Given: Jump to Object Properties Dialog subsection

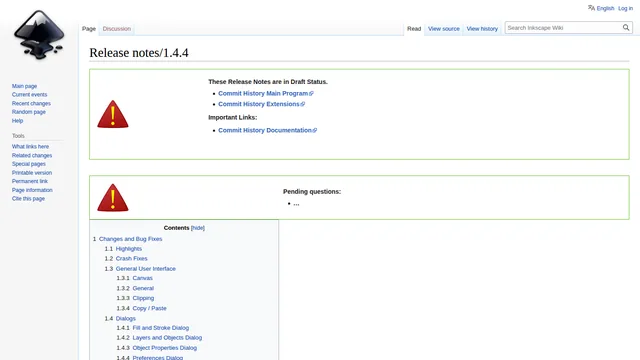Looking at the screenshot, I should [164, 348].
